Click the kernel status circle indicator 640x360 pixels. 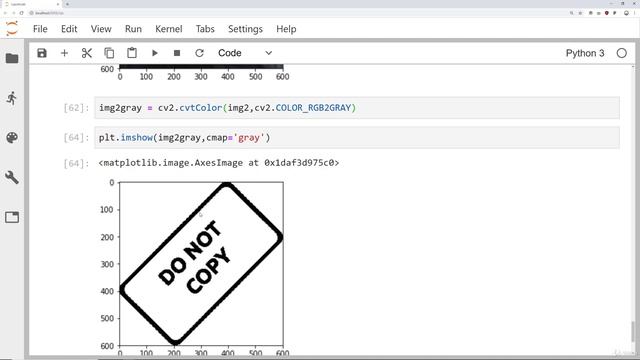(x=622, y=53)
